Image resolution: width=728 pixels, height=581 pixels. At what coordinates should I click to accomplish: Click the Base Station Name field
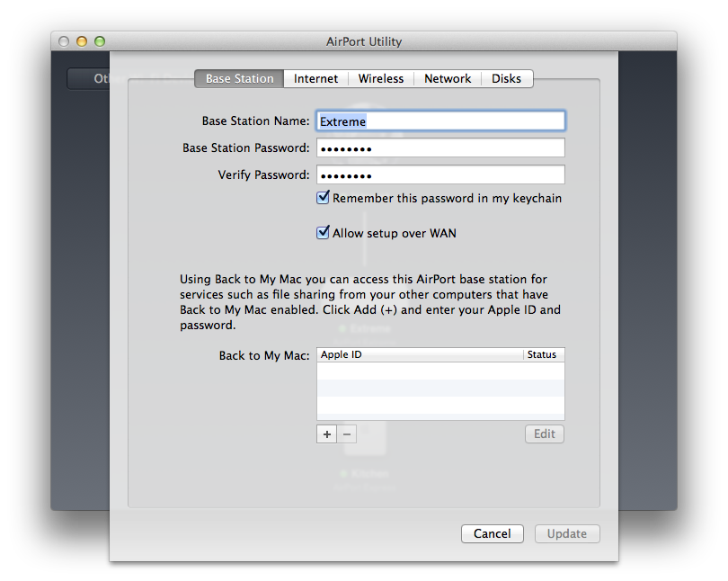click(x=440, y=121)
